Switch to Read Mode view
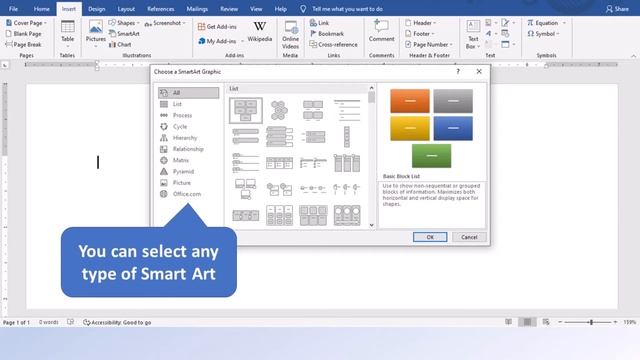 tap(509, 322)
